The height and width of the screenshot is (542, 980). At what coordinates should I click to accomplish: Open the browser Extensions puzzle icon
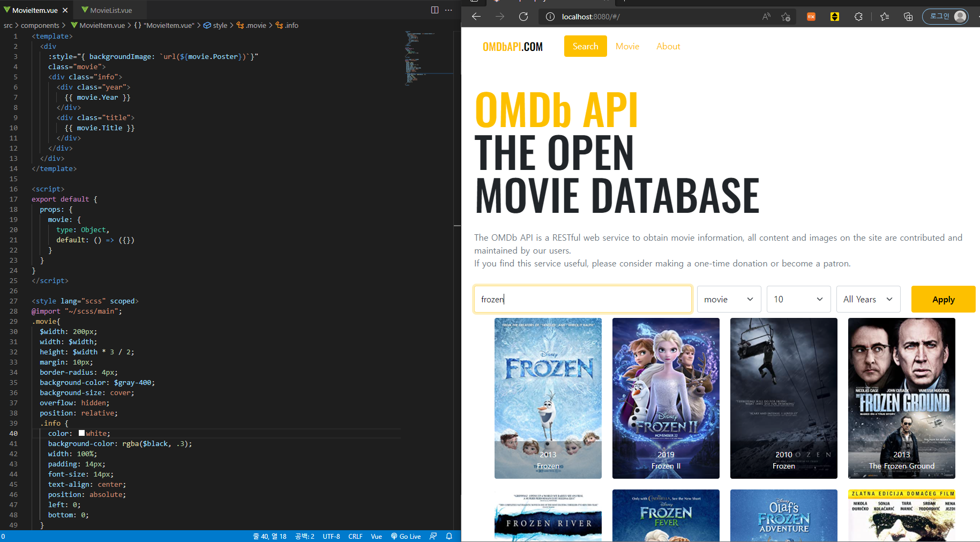858,17
